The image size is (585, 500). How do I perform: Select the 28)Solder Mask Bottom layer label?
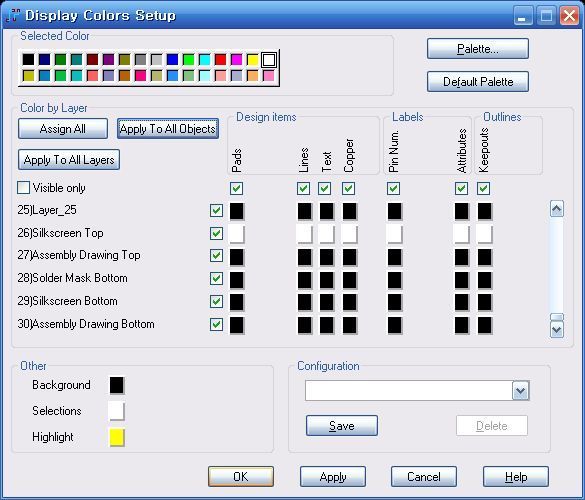[72, 278]
